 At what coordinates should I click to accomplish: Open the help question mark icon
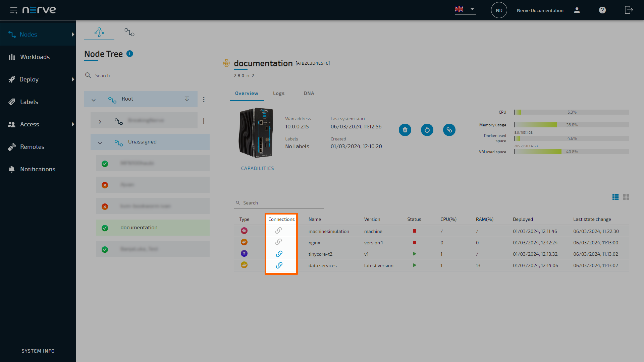(x=602, y=10)
